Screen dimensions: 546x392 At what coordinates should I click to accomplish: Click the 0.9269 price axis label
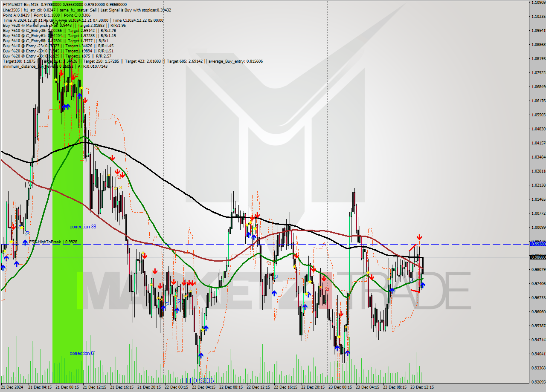pyautogui.click(x=539, y=382)
